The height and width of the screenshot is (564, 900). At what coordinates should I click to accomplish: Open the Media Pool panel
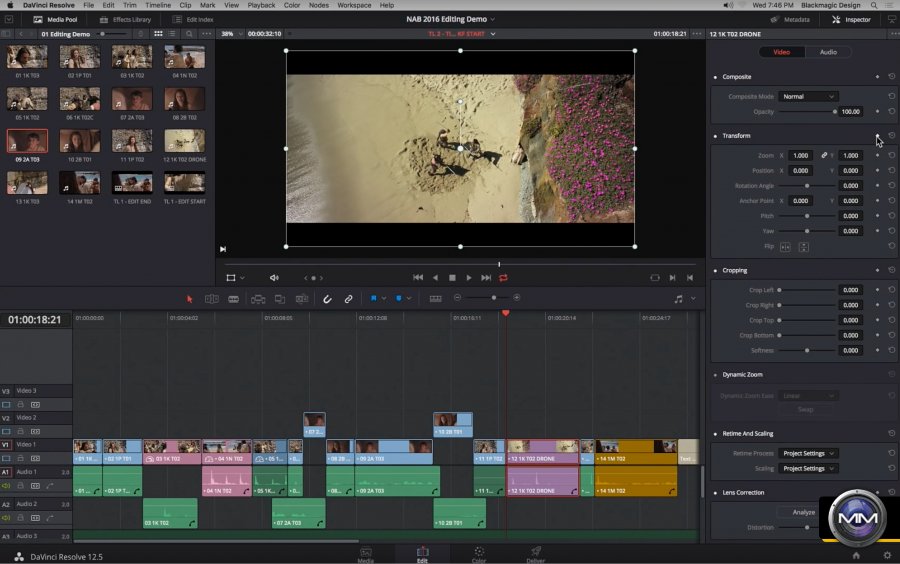pos(56,20)
